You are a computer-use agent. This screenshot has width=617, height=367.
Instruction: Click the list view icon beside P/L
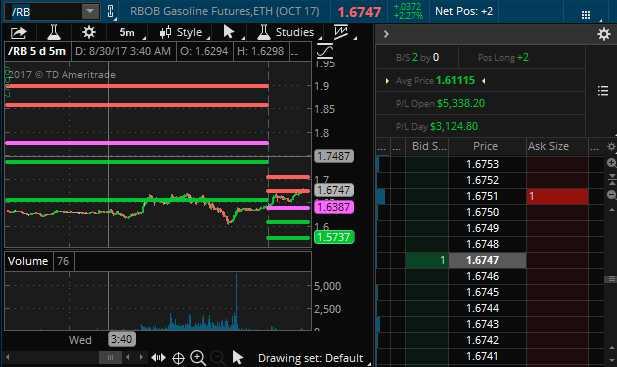point(603,90)
